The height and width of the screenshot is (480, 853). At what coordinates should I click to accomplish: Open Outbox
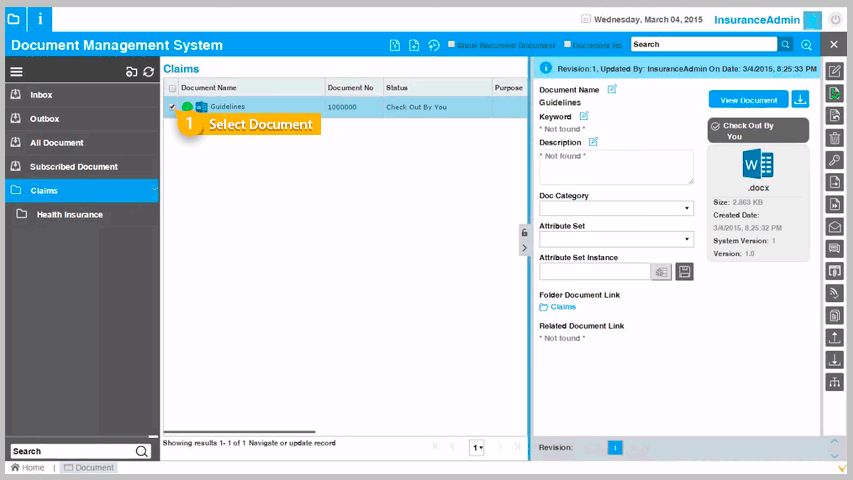click(82, 119)
